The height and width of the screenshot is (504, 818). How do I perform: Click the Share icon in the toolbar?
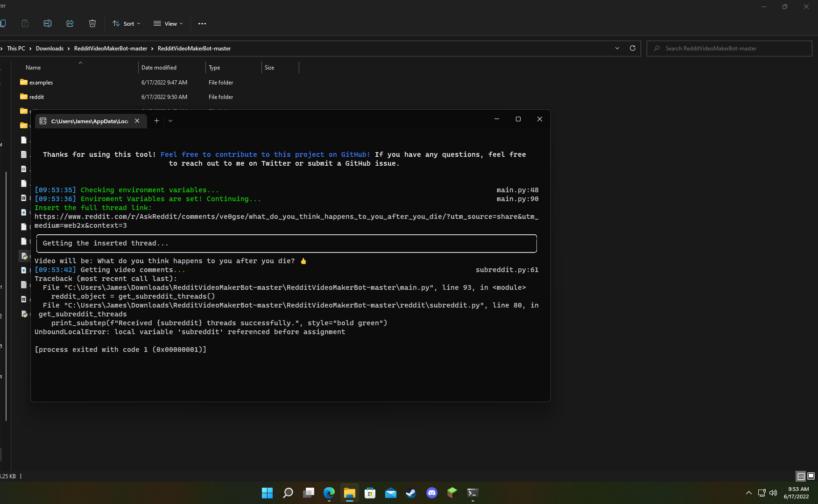pos(70,23)
